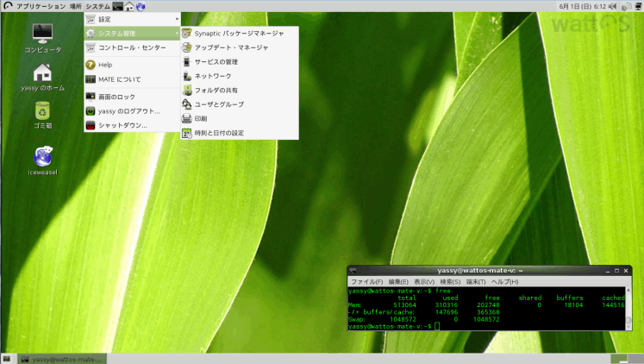644x364 pixels.
Task: Click the terminal scrollbar
Action: (x=628, y=308)
